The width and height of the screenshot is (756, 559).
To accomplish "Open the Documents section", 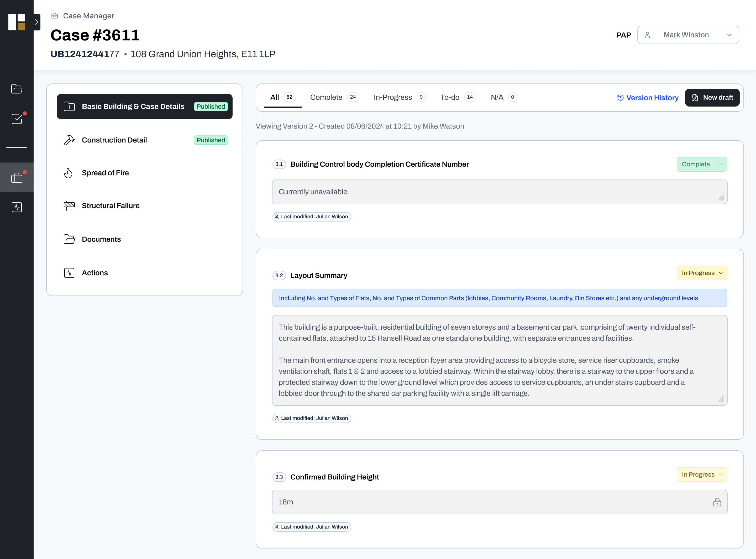I will click(x=144, y=239).
